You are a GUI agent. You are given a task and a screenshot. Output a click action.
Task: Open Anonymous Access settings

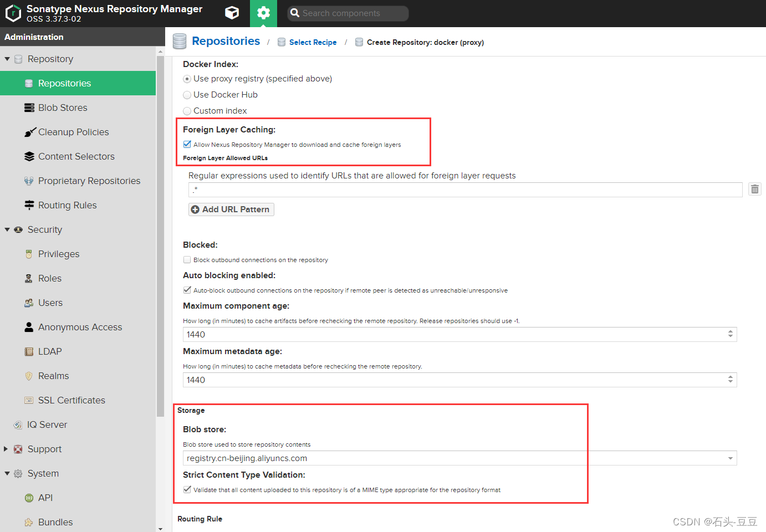[78, 327]
